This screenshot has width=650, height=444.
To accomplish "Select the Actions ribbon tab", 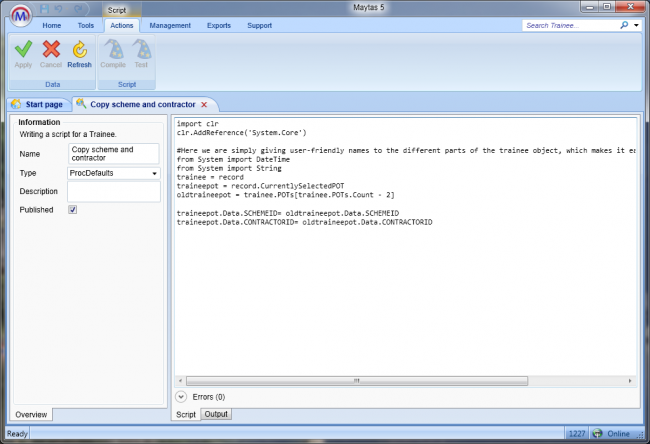I will [121, 25].
